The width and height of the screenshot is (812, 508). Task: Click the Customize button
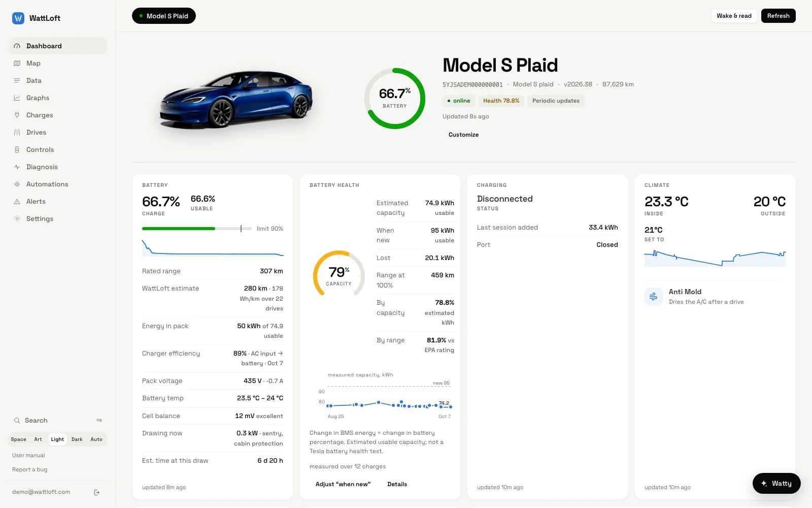click(x=463, y=135)
